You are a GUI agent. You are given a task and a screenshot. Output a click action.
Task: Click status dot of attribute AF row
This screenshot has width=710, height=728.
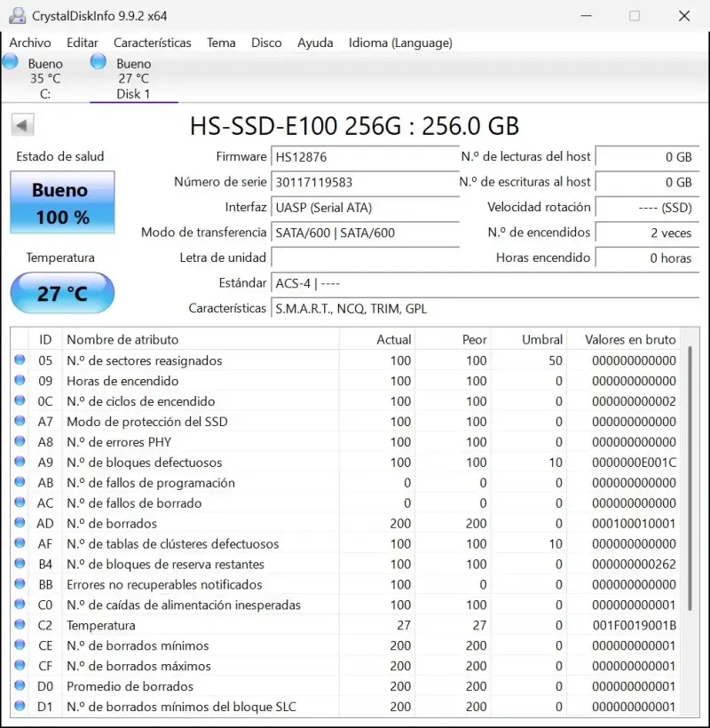pos(20,543)
